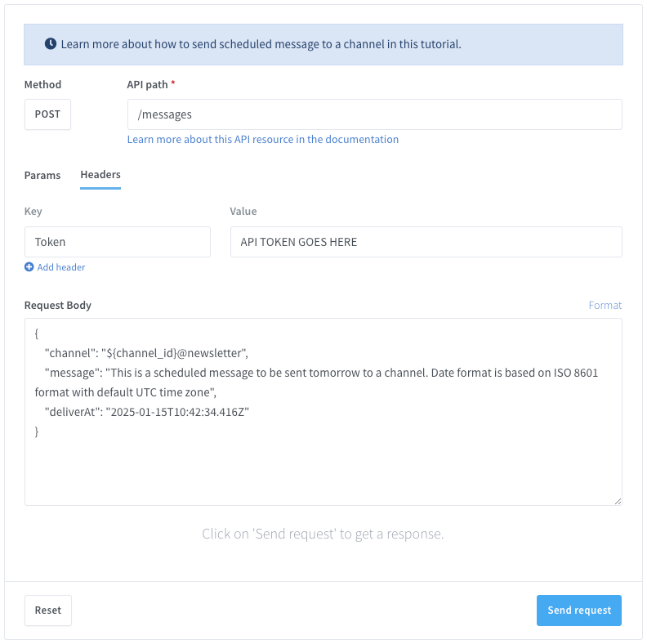Click the Method label

click(42, 84)
